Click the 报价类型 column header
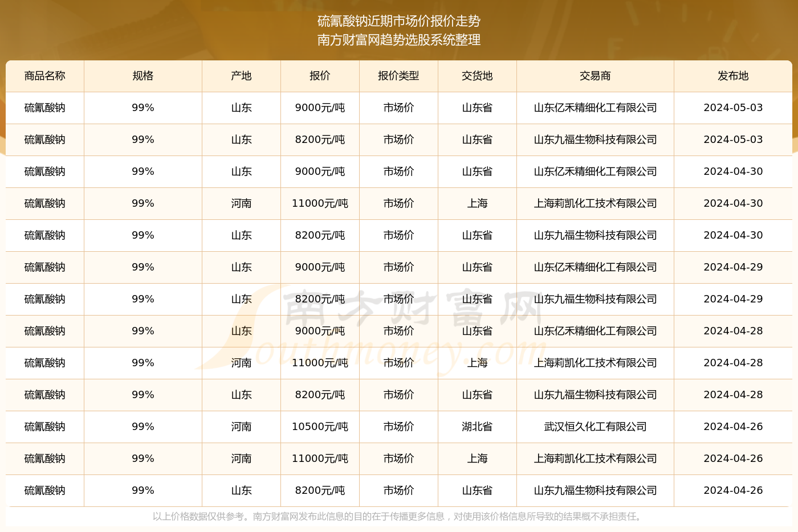 pyautogui.click(x=399, y=76)
